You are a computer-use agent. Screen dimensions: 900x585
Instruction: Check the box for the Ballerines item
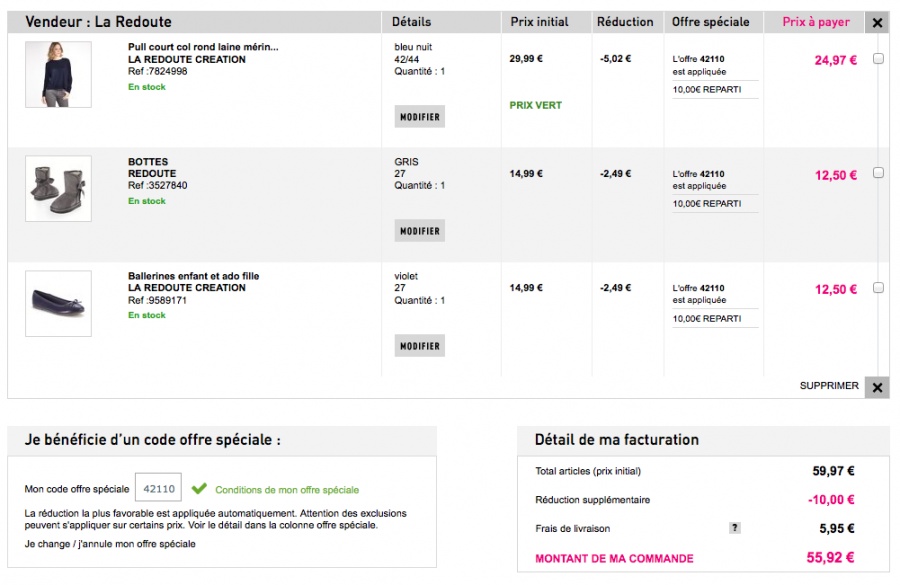coord(878,288)
